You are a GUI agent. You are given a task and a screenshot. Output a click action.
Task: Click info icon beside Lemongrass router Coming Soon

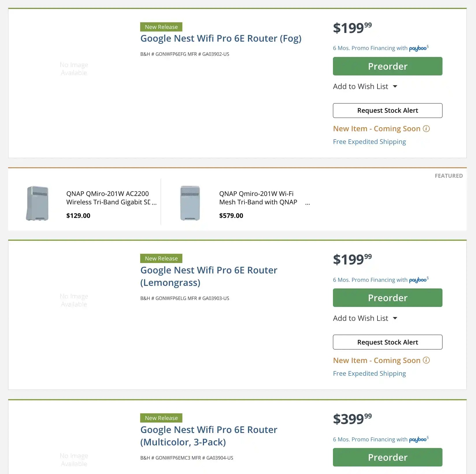click(x=426, y=360)
